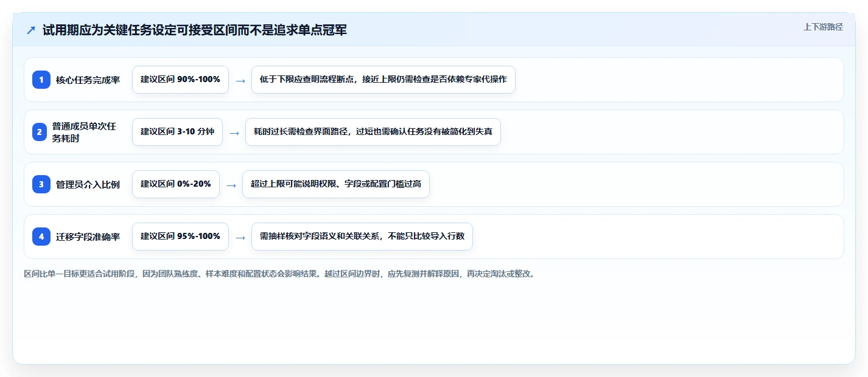Click the footer text 区间比单一目标更适合试用阶段

pos(279,274)
